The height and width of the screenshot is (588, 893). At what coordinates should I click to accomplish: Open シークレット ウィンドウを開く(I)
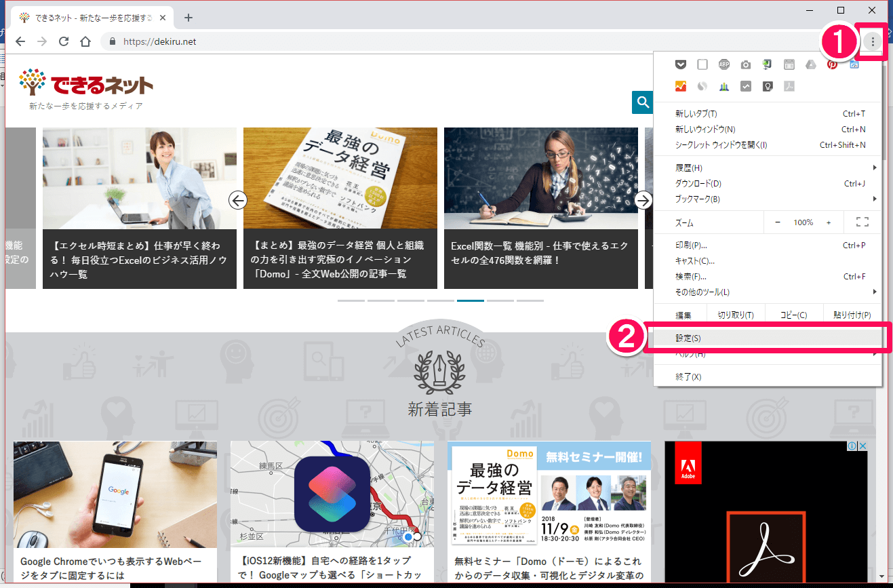click(768, 144)
